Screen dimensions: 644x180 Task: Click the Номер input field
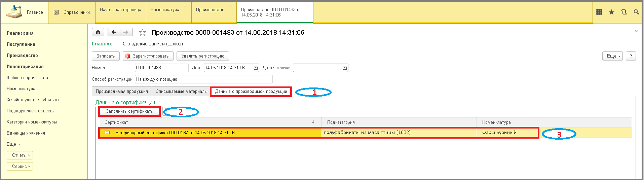(161, 68)
